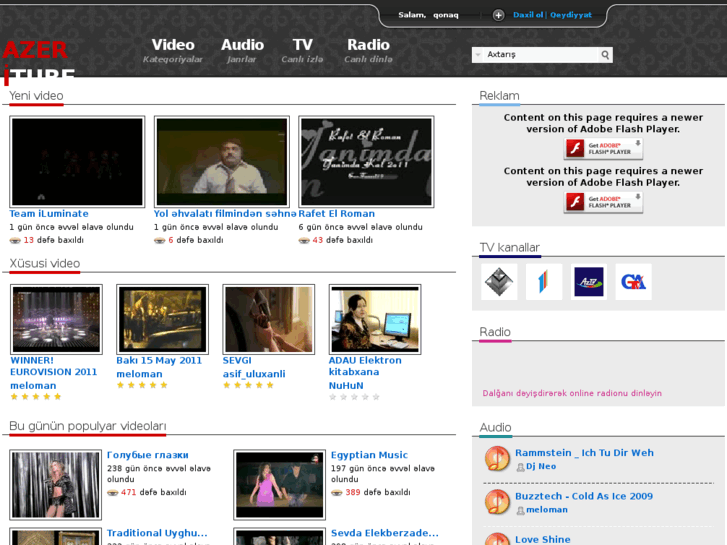The image size is (727, 545).
Task: Open the ADAU Elektron kitabxana thumbnail
Action: pos(375,319)
